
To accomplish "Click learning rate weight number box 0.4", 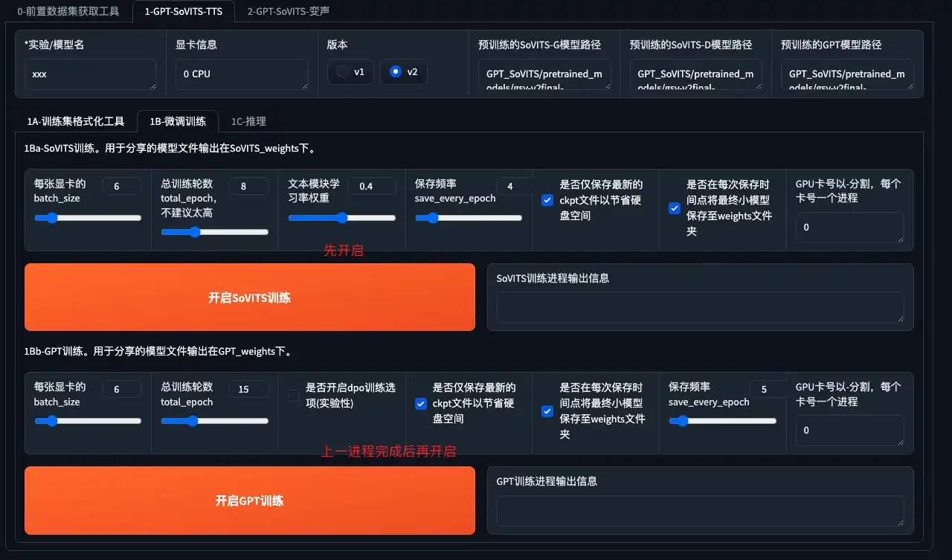I will click(371, 186).
